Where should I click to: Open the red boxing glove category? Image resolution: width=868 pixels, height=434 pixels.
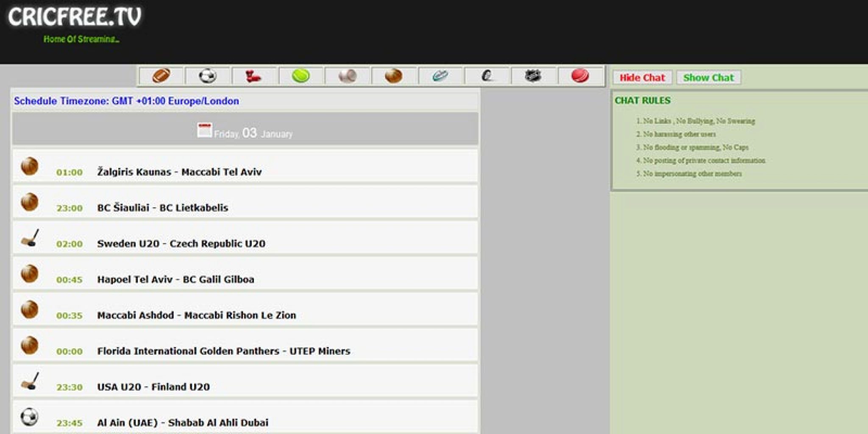point(254,76)
